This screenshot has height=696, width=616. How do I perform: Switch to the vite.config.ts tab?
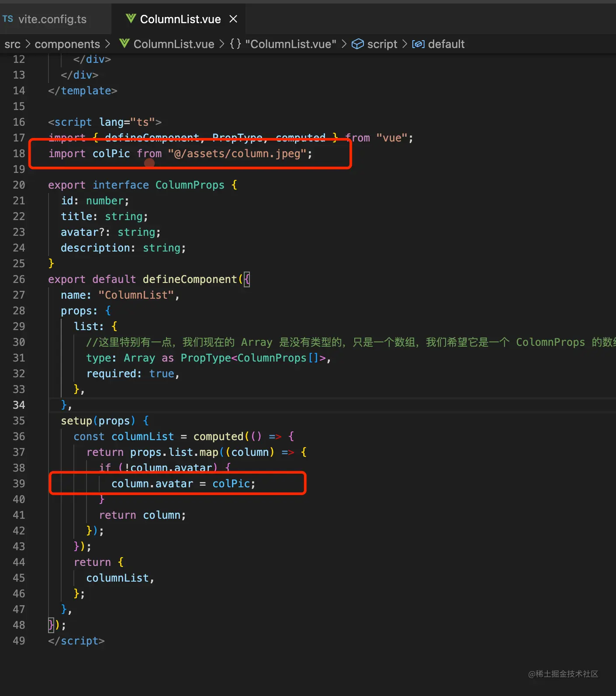click(52, 19)
